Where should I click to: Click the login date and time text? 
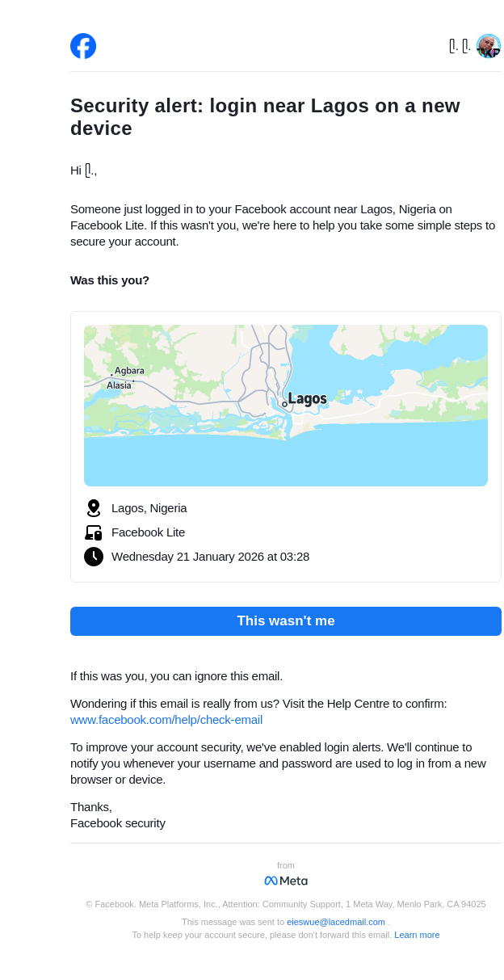[210, 557]
